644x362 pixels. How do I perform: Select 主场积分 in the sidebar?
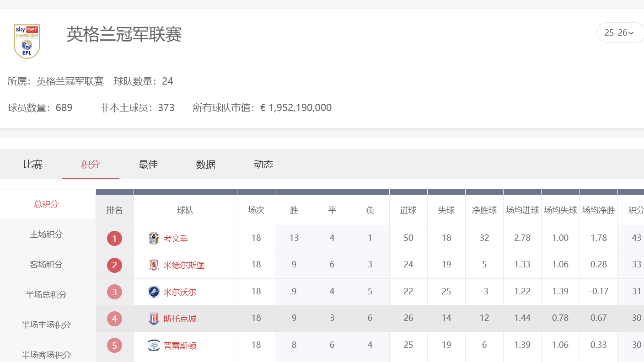pyautogui.click(x=46, y=234)
